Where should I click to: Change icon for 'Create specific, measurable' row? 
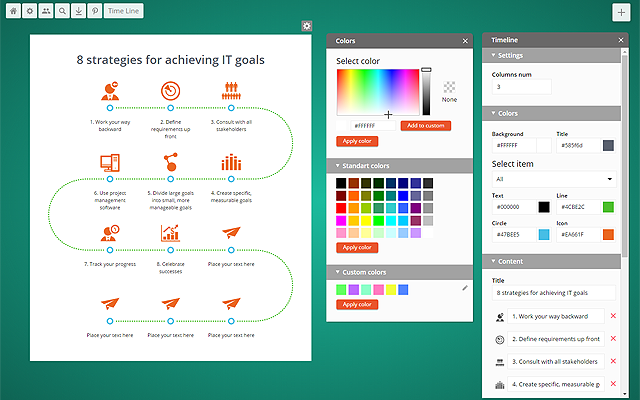[x=500, y=384]
